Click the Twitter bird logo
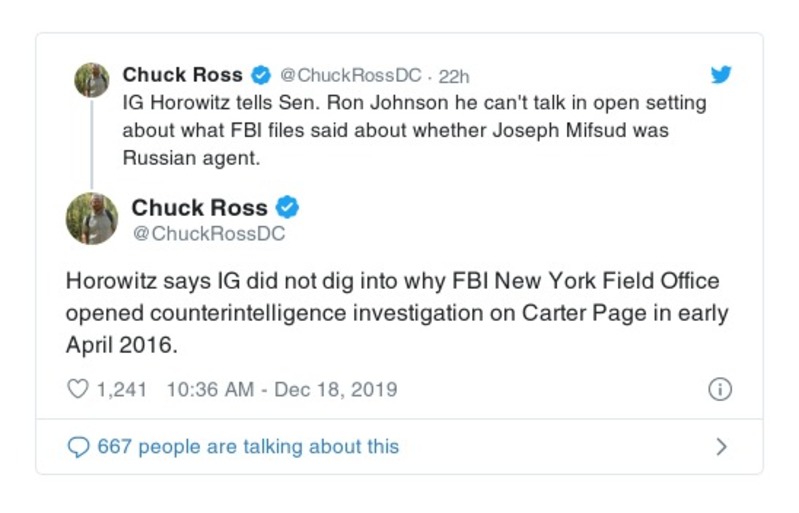799x513 pixels. 720,75
